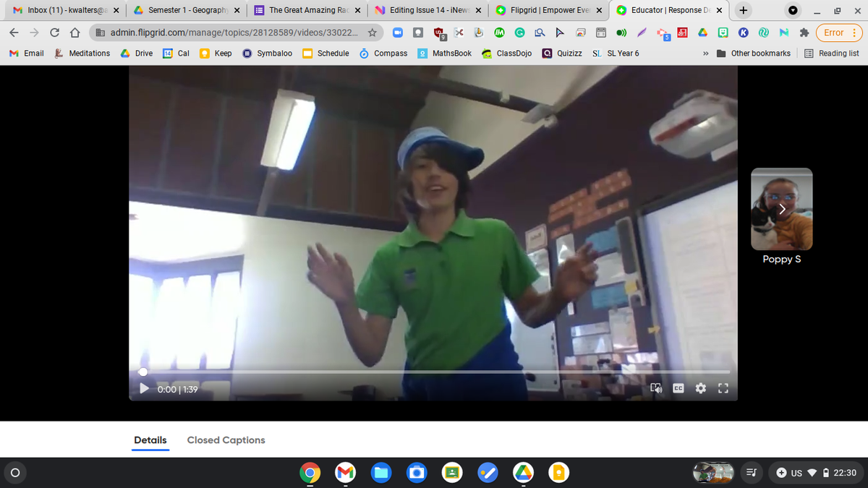Open the Quizizz bookmark
Viewport: 868px width, 488px height.
[562, 53]
